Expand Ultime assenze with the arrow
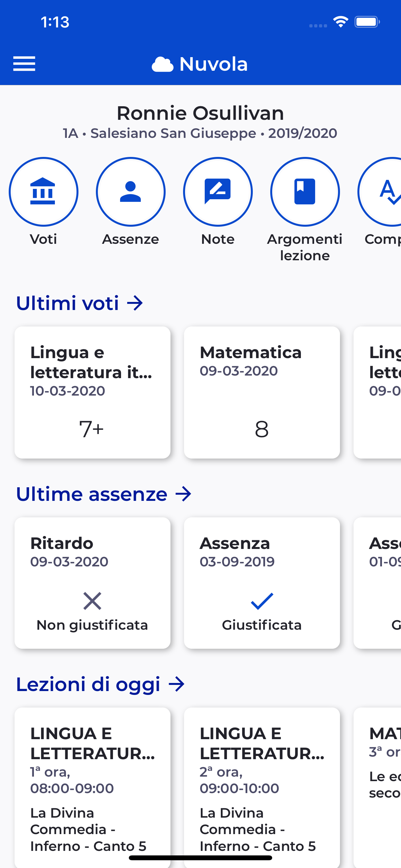The image size is (401, 868). (184, 494)
